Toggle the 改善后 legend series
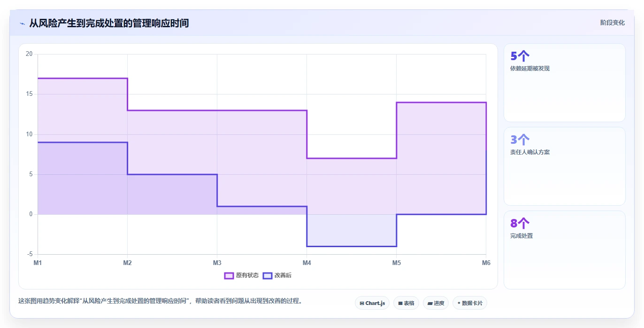644x328 pixels. coord(277,275)
